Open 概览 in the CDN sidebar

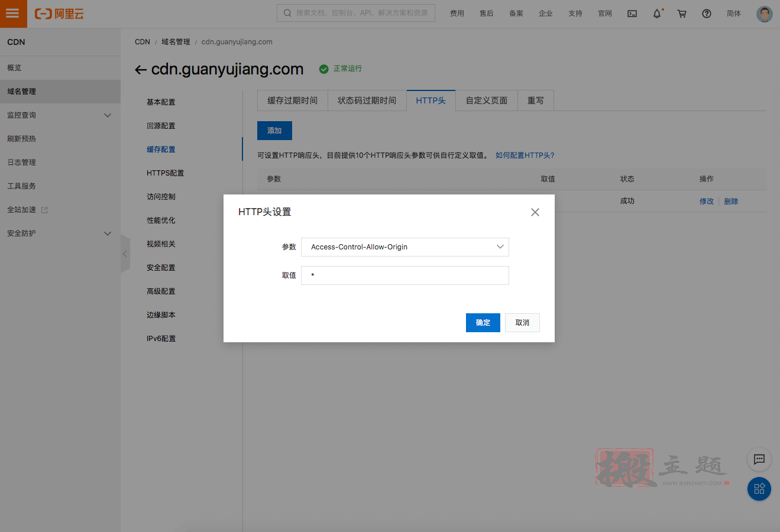[x=60, y=68]
